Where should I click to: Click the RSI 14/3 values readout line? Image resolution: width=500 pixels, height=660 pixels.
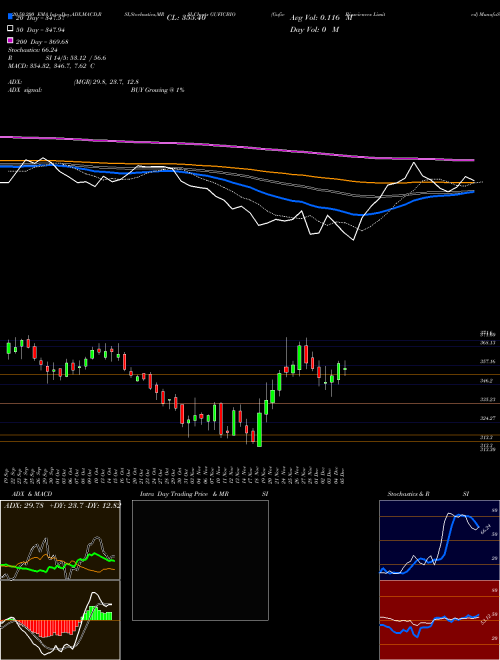[57, 58]
